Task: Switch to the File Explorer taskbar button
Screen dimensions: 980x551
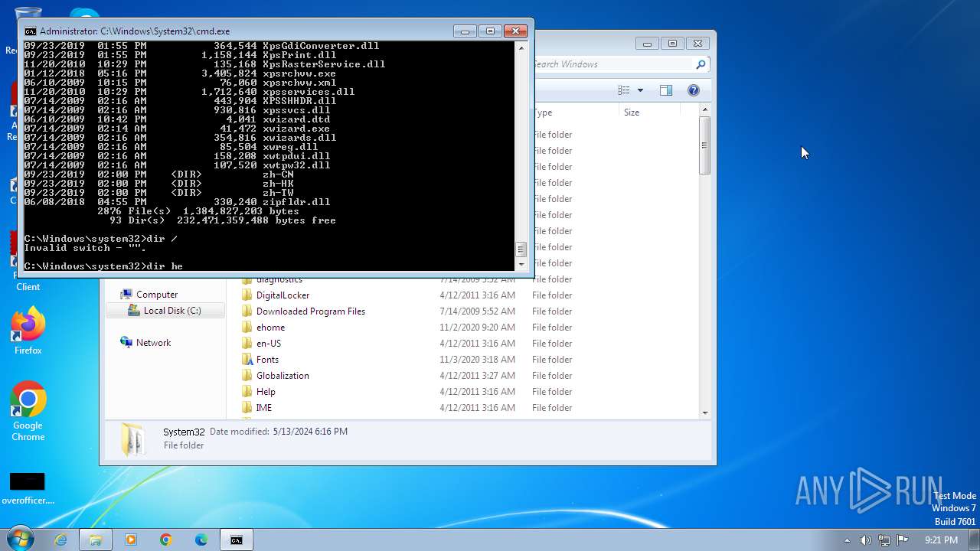Action: coord(96,540)
